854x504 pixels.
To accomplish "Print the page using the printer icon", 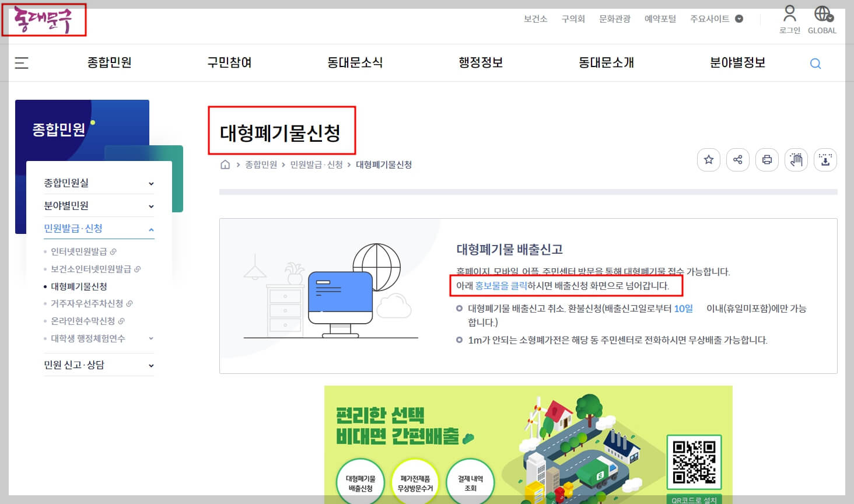I will point(766,159).
